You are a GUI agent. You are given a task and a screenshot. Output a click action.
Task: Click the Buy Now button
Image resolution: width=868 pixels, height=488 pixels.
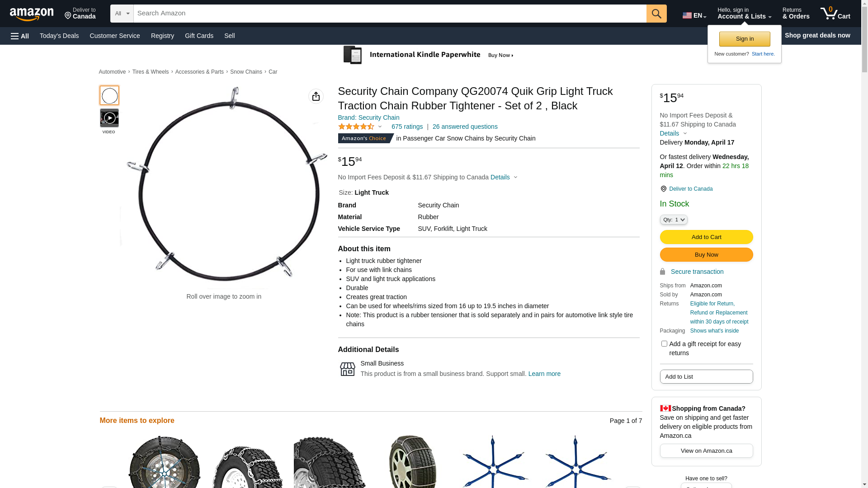click(x=706, y=255)
